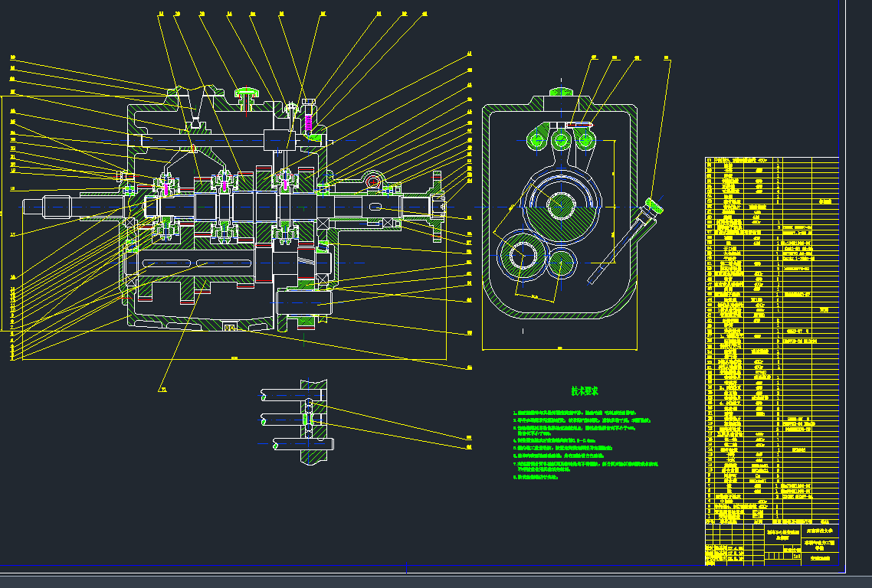Click the green 技术要求 heading text
This screenshot has width=872, height=588.
[585, 390]
